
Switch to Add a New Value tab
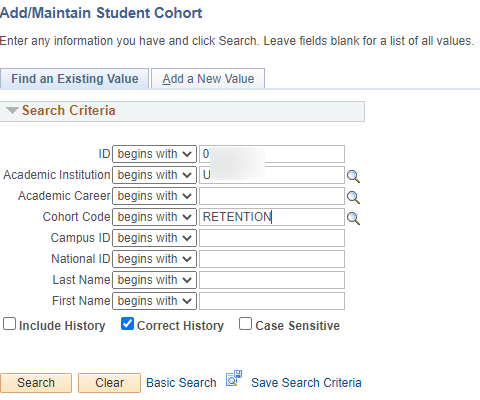click(x=208, y=79)
